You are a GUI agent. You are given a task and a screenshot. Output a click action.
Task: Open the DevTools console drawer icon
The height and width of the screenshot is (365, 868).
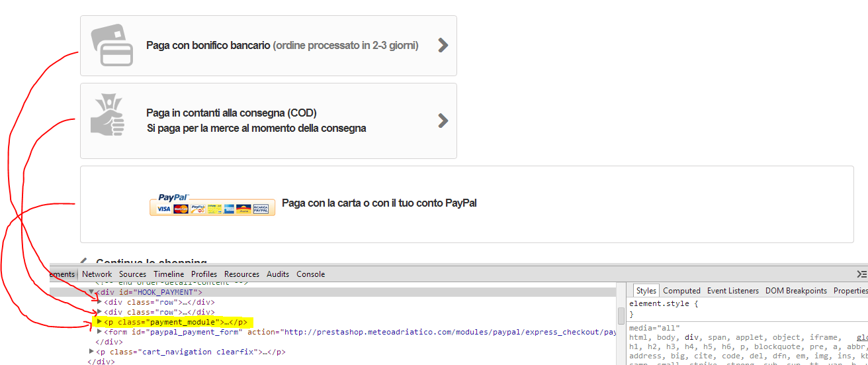(861, 274)
